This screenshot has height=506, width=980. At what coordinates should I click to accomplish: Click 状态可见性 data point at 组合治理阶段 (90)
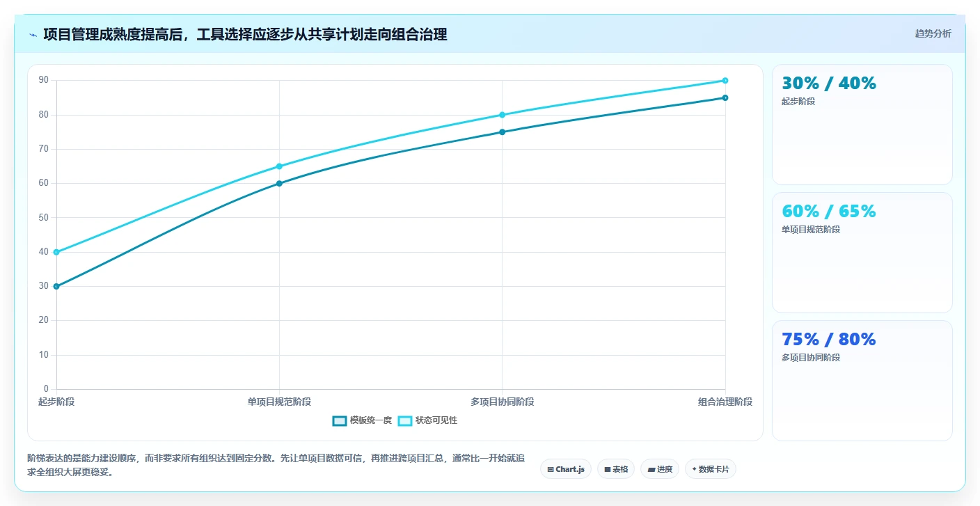pyautogui.click(x=725, y=81)
